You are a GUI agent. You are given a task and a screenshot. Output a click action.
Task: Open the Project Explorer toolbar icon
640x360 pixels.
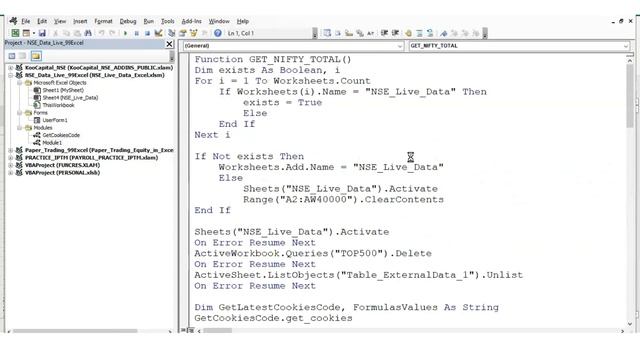coord(171,33)
